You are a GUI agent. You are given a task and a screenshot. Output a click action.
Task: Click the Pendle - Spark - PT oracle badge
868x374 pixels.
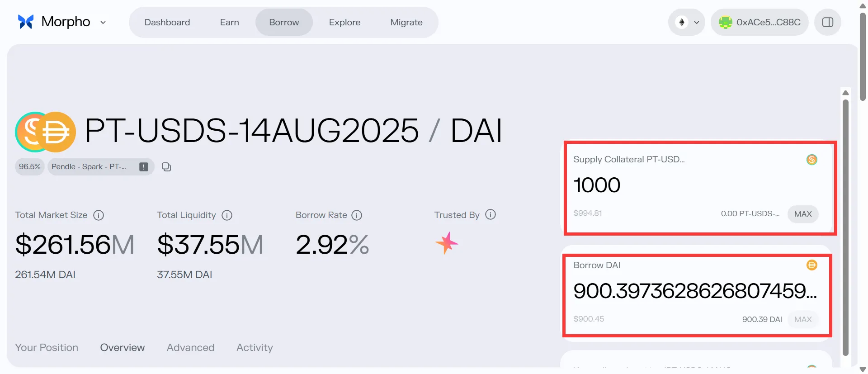(100, 166)
